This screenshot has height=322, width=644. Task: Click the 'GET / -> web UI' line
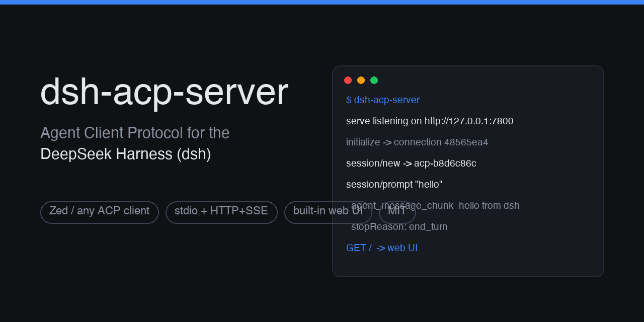coord(382,248)
